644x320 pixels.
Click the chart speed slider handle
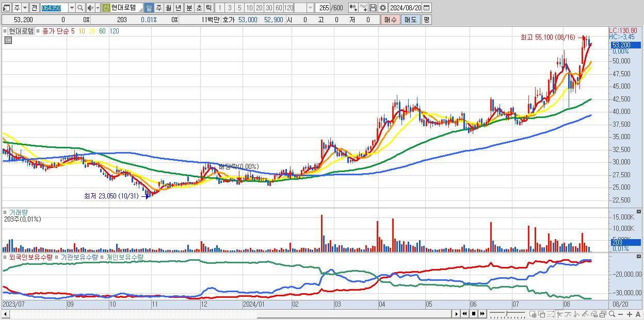click(506, 314)
